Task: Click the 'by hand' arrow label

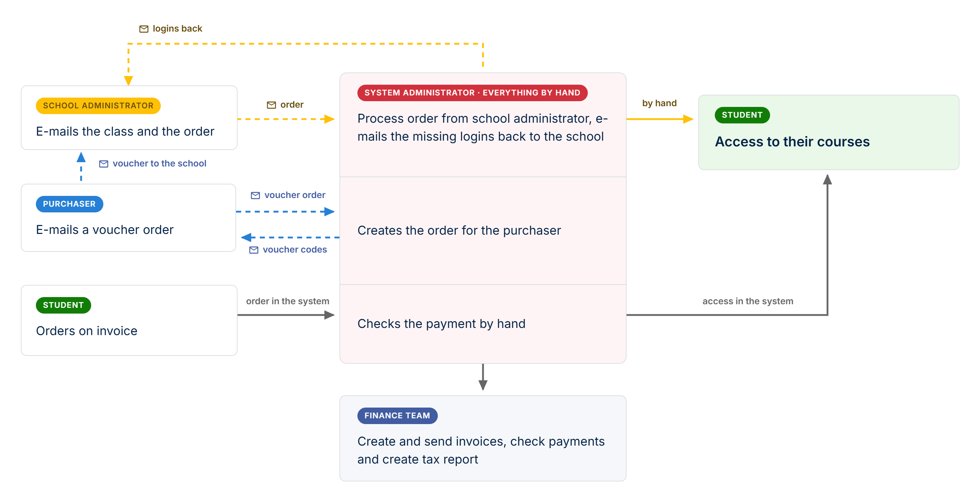Action: [x=659, y=103]
